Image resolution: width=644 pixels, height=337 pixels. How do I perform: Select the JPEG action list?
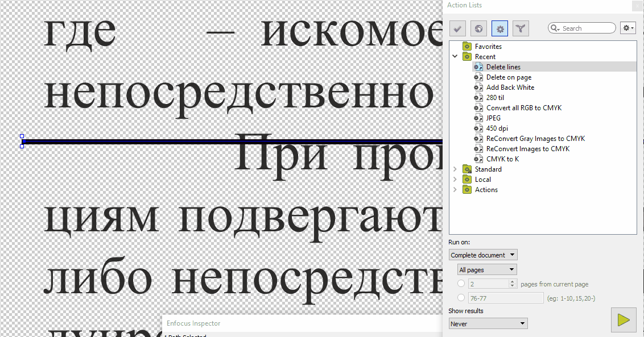click(x=493, y=118)
